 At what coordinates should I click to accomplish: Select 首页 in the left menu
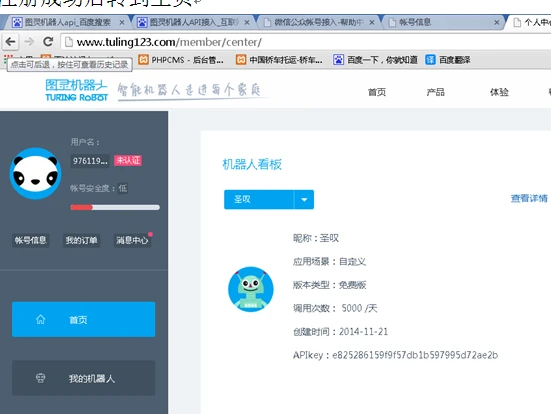[x=84, y=319]
